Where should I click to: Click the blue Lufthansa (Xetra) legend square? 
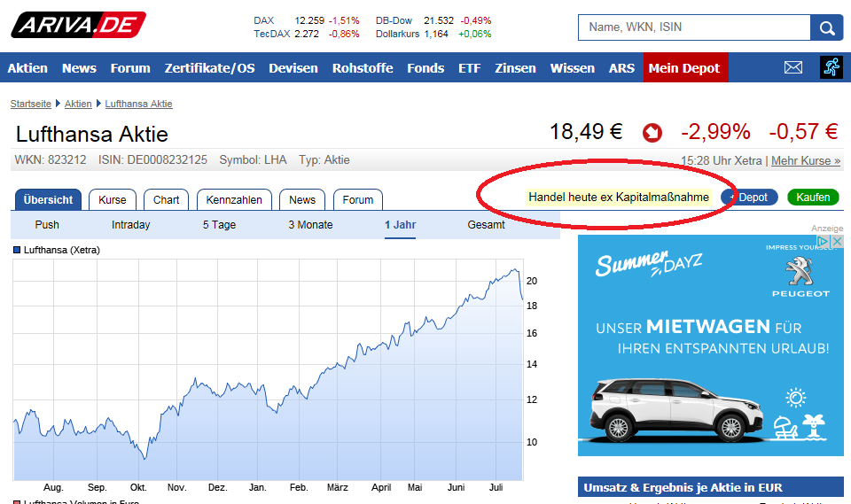[17, 250]
